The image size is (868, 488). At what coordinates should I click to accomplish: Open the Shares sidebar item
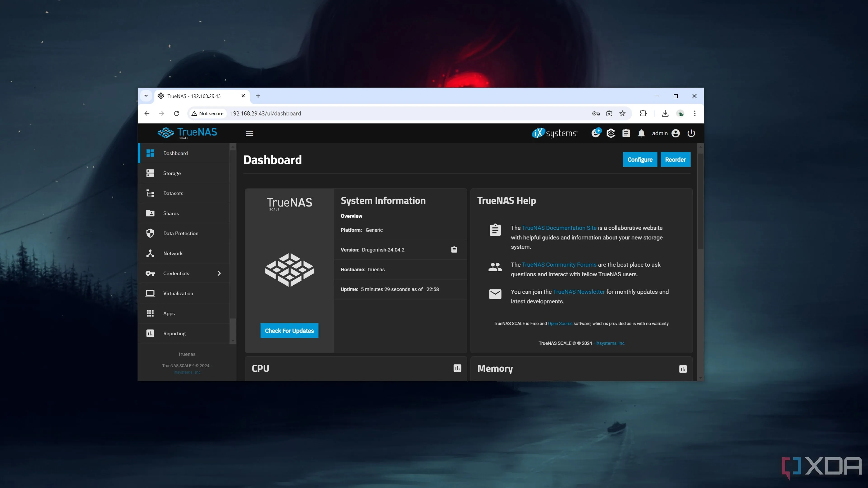(x=184, y=213)
